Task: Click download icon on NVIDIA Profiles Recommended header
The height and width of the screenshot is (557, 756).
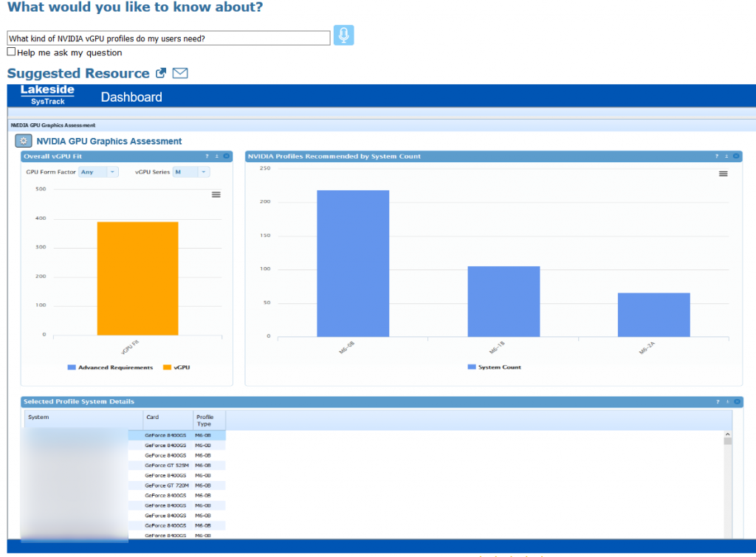Action: coord(726,156)
